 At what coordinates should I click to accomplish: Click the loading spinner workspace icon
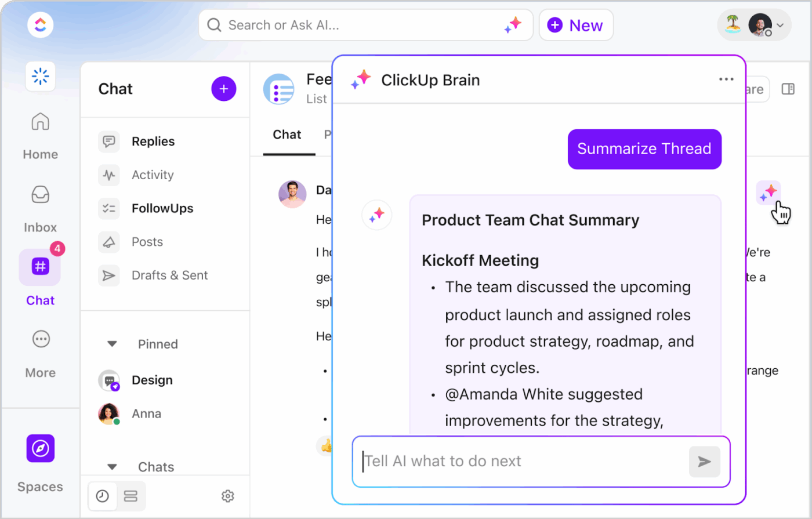click(x=40, y=76)
